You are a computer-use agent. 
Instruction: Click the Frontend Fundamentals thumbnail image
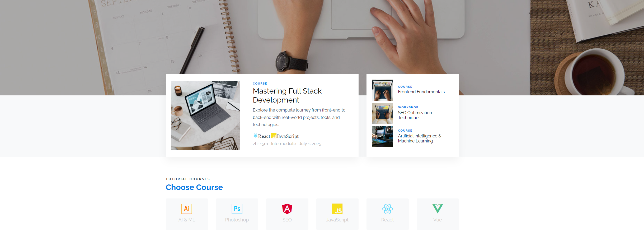pyautogui.click(x=382, y=90)
